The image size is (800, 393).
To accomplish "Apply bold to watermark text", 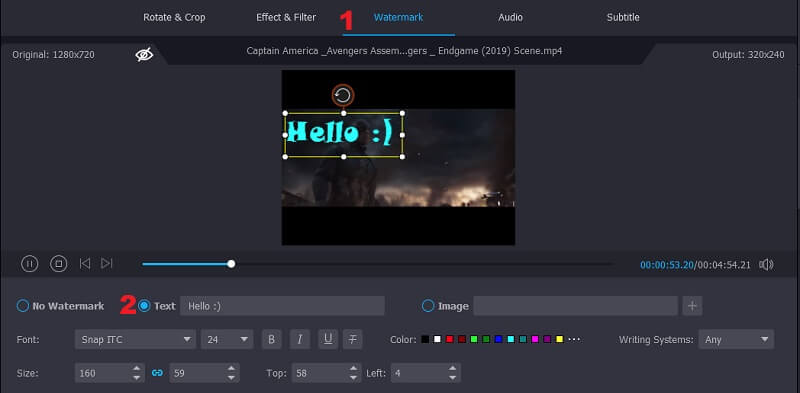I will tap(272, 339).
